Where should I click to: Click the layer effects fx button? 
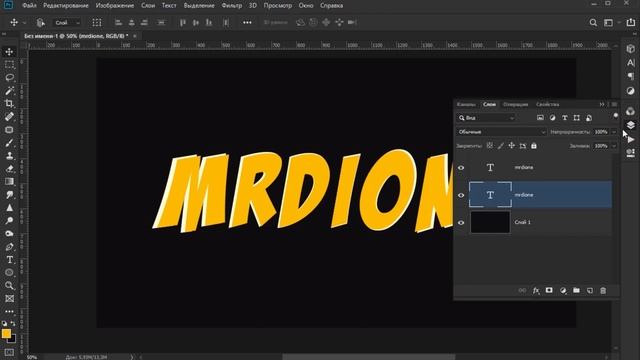pyautogui.click(x=536, y=291)
